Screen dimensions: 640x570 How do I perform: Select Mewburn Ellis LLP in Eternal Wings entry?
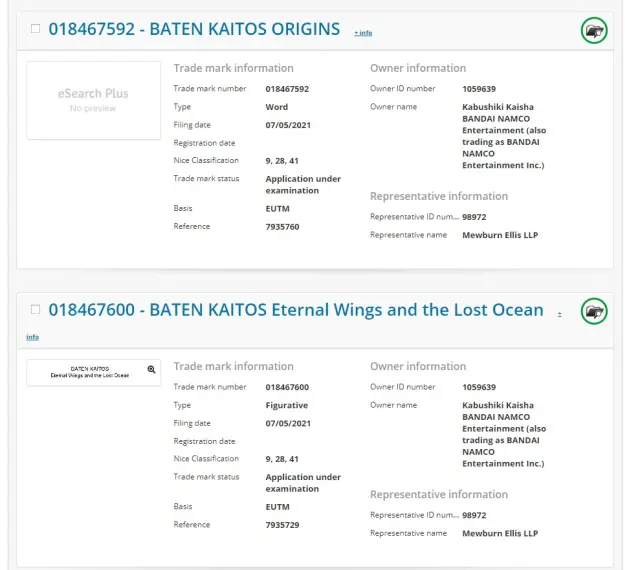[x=500, y=533]
